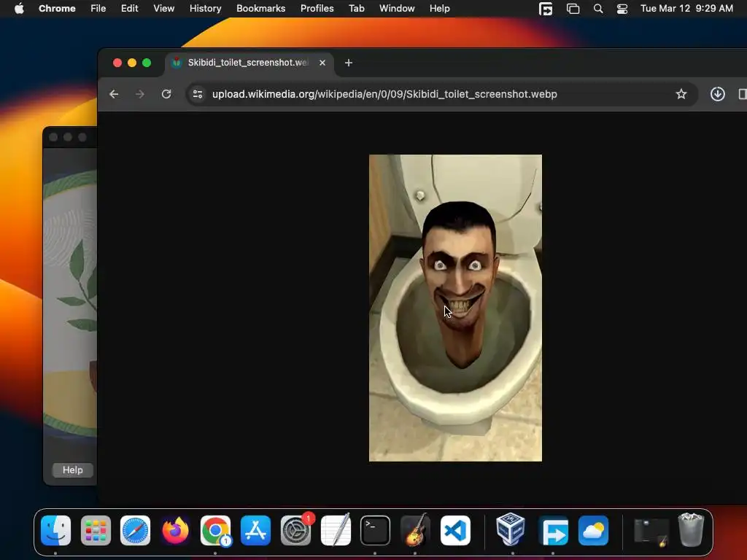The height and width of the screenshot is (560, 747).
Task: Open the Edit menu
Action: pyautogui.click(x=129, y=9)
